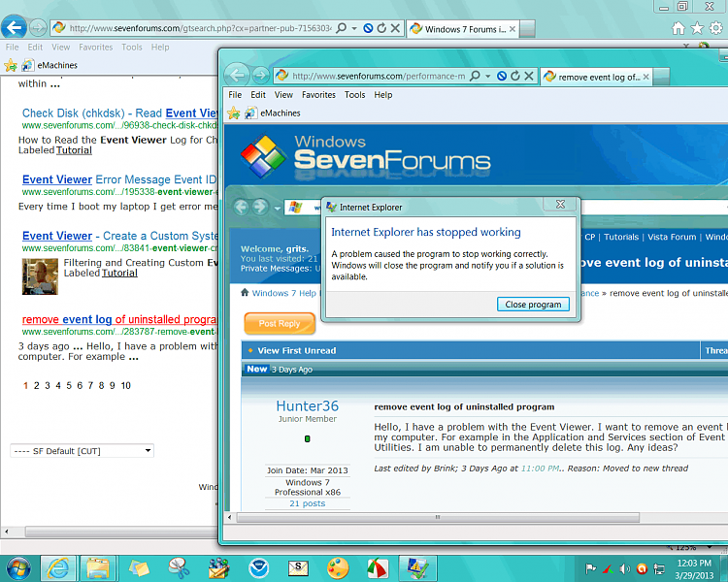Image resolution: width=728 pixels, height=582 pixels.
Task: Open Favorites menu in front IE window
Action: [318, 95]
